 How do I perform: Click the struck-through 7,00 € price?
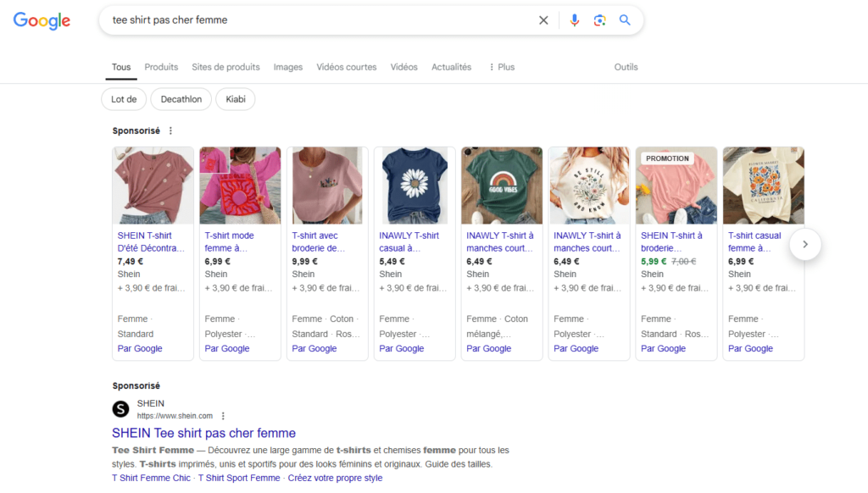[x=684, y=262]
